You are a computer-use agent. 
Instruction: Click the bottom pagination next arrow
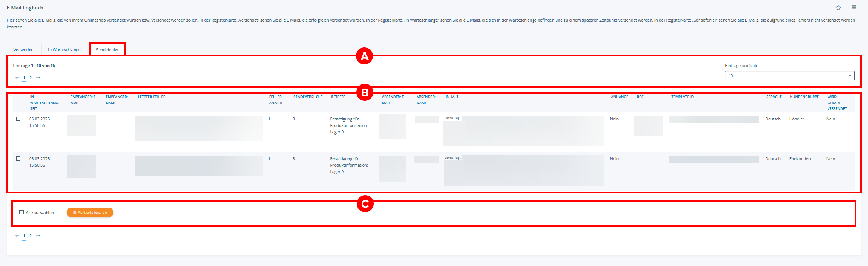[x=38, y=236]
